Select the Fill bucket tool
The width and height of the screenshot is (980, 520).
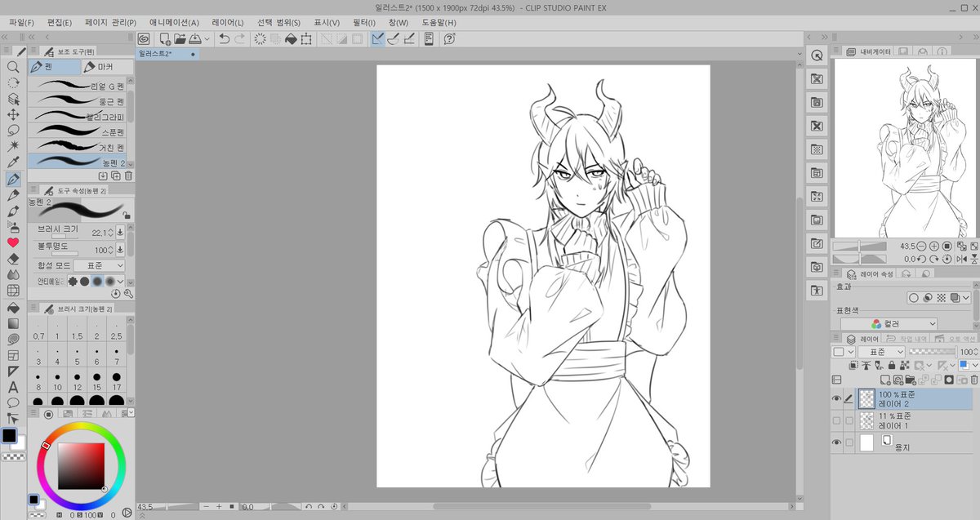[x=13, y=308]
